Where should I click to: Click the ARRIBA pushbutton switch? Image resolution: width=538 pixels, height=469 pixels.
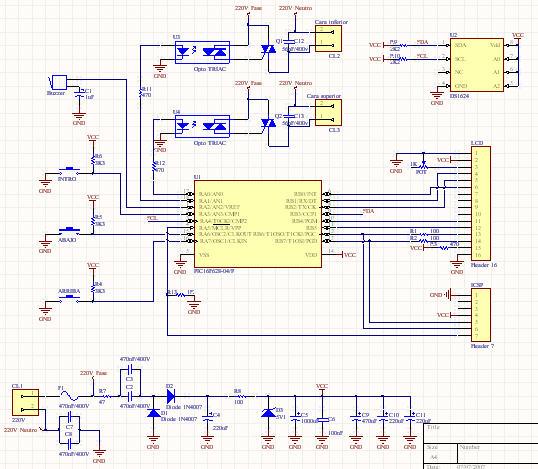(70, 298)
